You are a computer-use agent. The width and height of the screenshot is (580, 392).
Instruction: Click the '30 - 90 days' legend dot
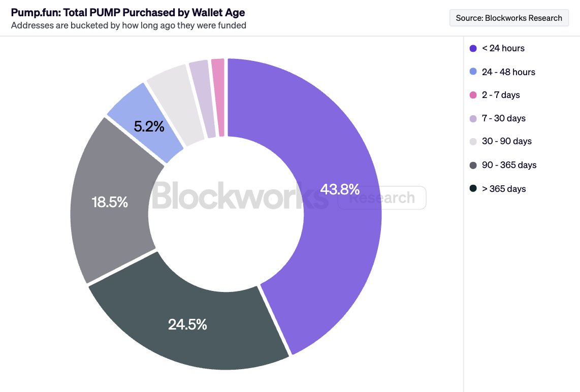pyautogui.click(x=473, y=142)
